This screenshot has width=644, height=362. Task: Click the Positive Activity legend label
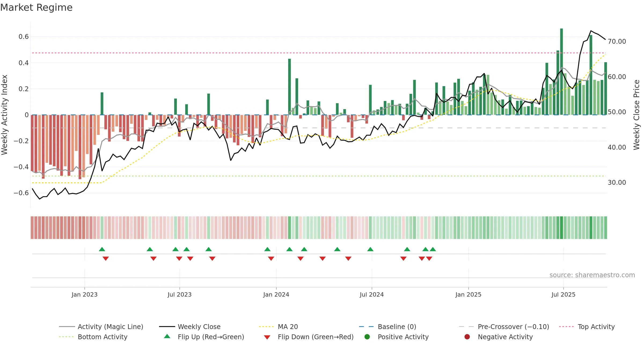pyautogui.click(x=403, y=337)
